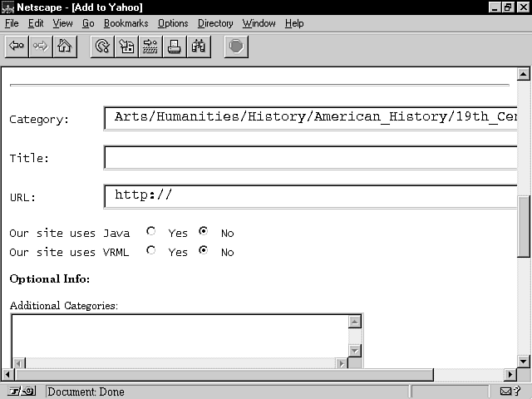Click the 'URL:' label

tap(22, 198)
